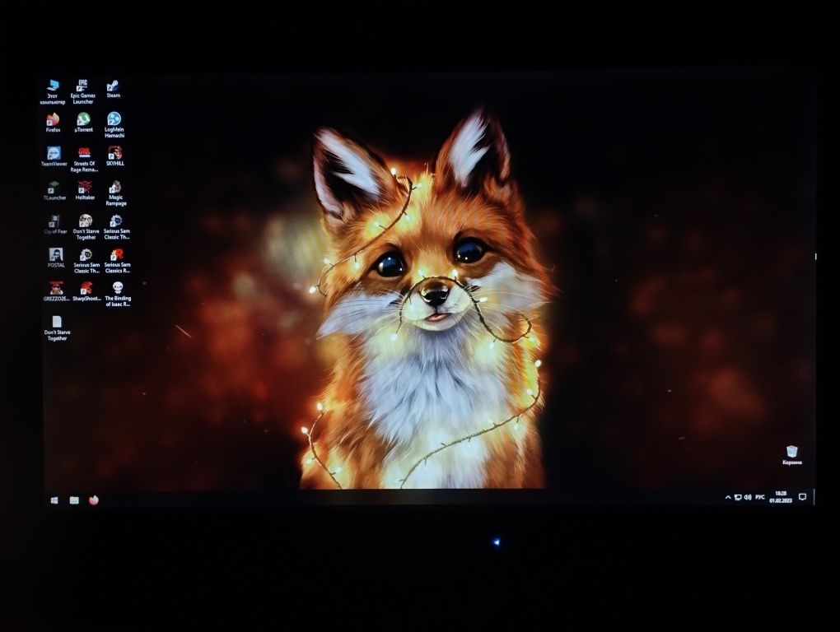The image size is (840, 632).
Task: Launch Epic Games Launcher from the desktop
Action: point(83,91)
